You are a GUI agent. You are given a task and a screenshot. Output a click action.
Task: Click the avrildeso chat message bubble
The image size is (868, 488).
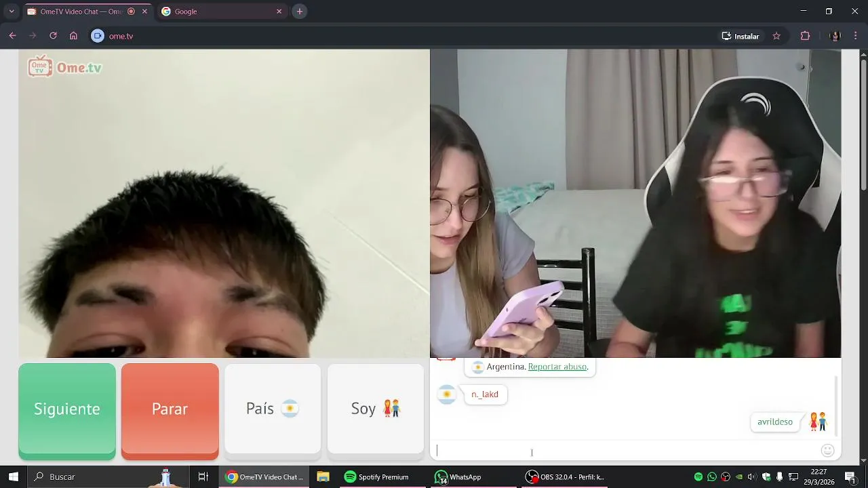pyautogui.click(x=775, y=422)
